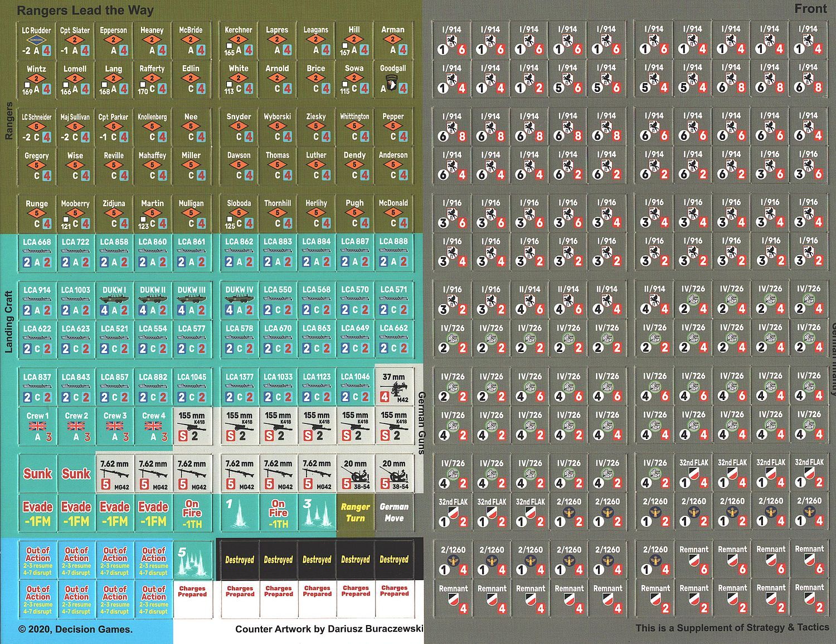
Task: Select the 20 mm 38-54 flak counter
Action: coord(355,472)
